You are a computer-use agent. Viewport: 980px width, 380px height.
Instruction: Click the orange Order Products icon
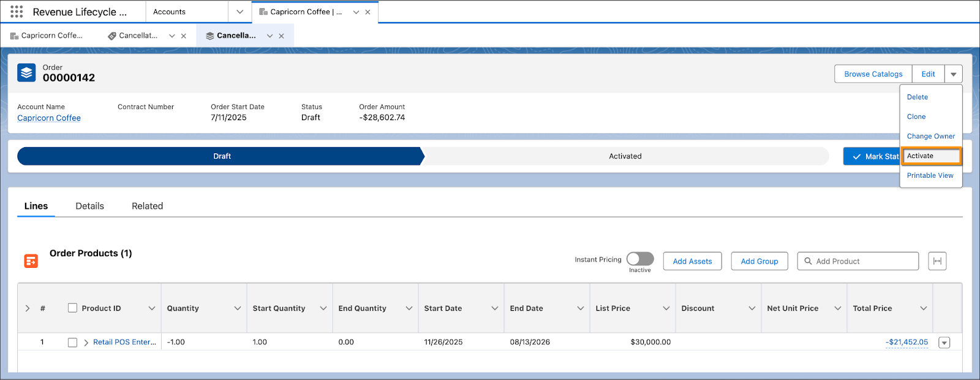point(31,261)
